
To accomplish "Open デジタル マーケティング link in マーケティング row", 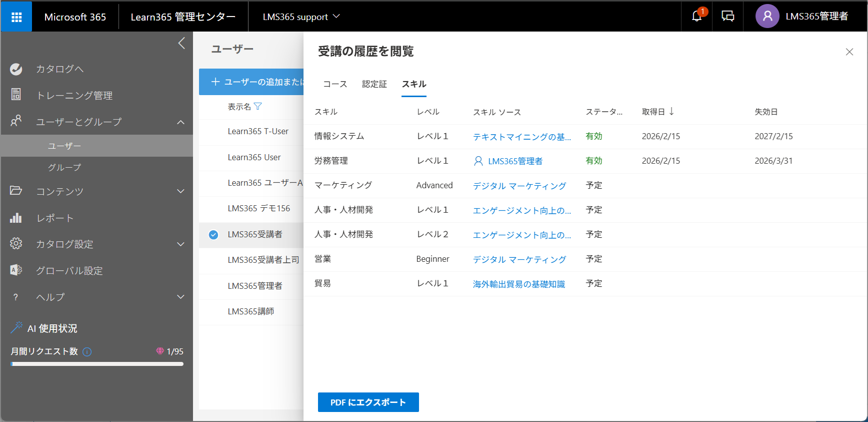I will point(519,186).
